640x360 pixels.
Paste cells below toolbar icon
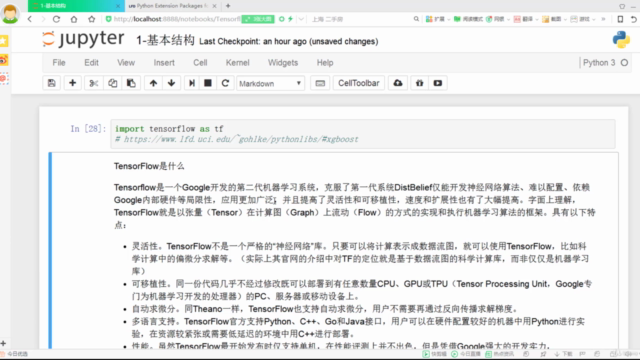pos(131,83)
